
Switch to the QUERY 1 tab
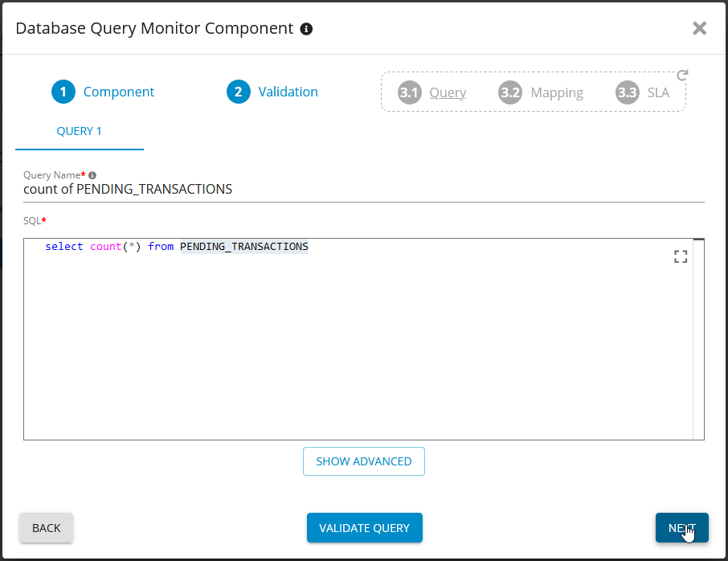[80, 131]
